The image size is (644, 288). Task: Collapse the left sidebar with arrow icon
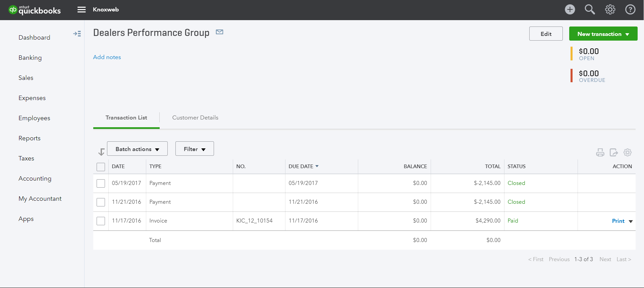tap(77, 34)
